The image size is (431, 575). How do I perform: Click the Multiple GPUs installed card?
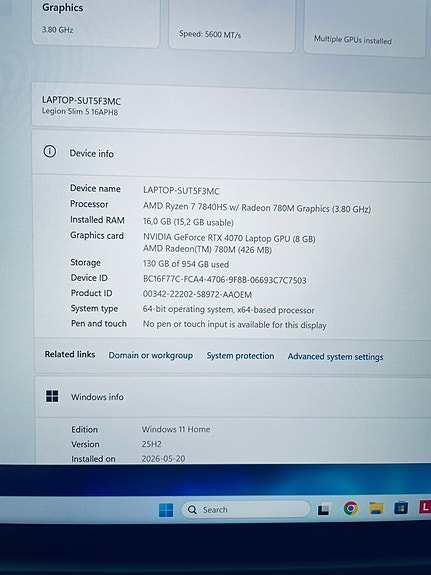(x=365, y=28)
